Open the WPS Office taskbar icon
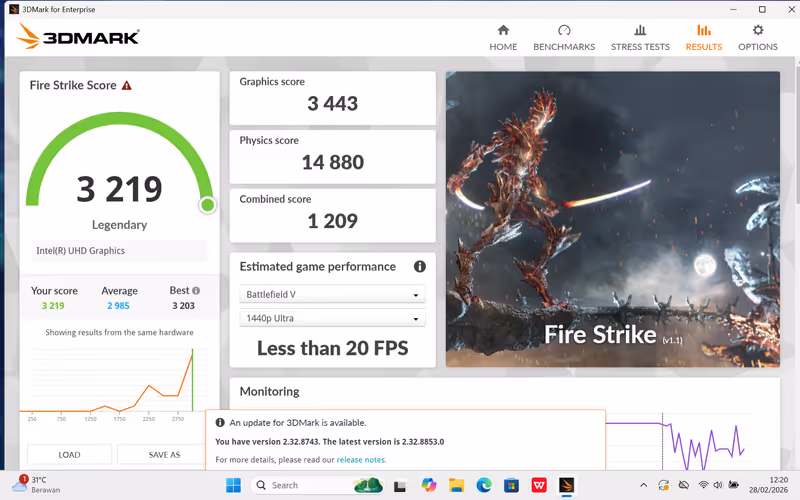Screen dimensions: 800x500 539,485
